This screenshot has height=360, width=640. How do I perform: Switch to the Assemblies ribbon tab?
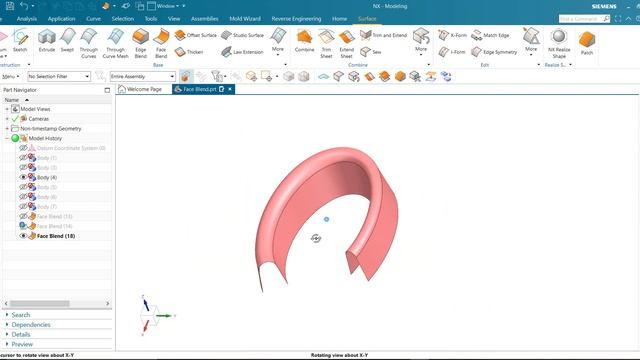pos(204,19)
